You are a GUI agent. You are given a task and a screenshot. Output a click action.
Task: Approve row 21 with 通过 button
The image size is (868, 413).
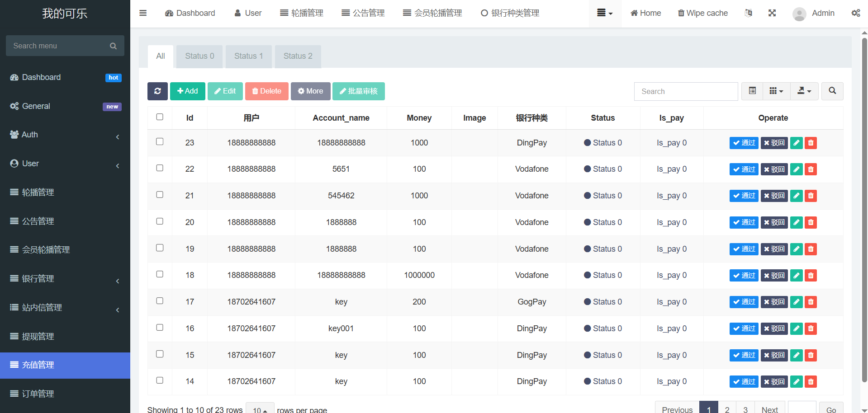(x=744, y=196)
